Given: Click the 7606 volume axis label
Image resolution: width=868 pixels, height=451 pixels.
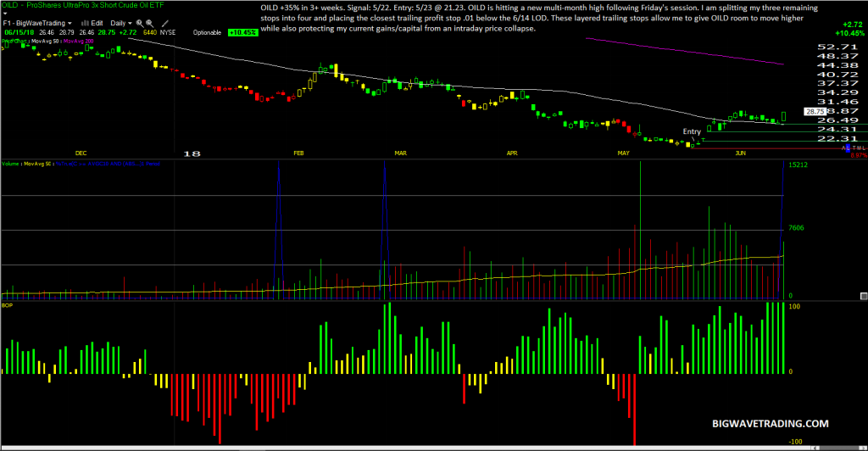Looking at the screenshot, I should point(797,228).
